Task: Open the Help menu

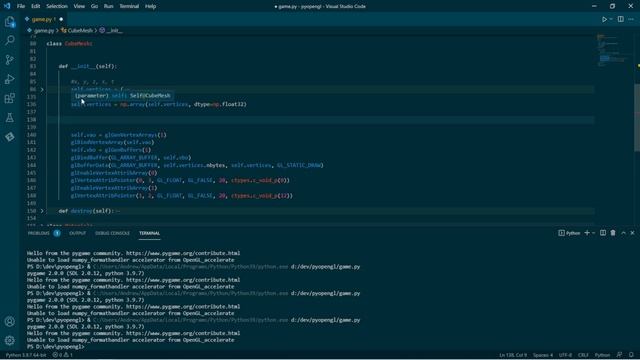Action: click(151, 6)
